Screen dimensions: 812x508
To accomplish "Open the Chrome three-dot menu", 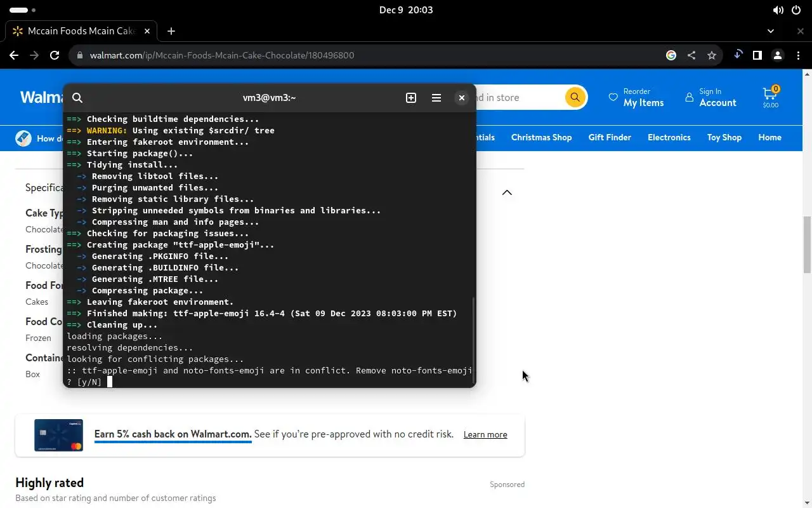I will tap(798, 55).
